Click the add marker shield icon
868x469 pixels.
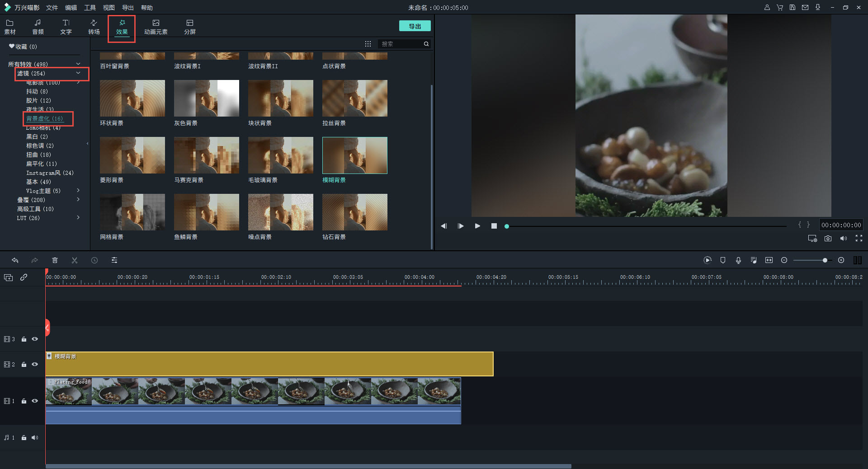(x=723, y=260)
